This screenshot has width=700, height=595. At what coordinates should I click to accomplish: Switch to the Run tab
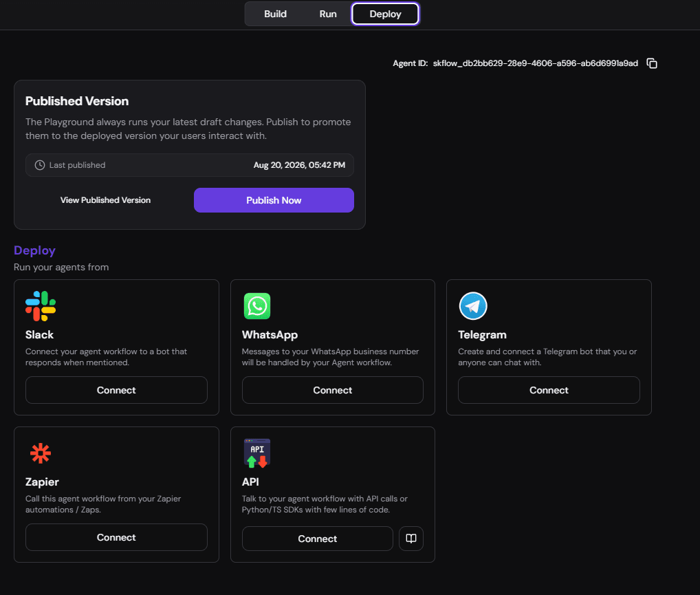pyautogui.click(x=328, y=14)
